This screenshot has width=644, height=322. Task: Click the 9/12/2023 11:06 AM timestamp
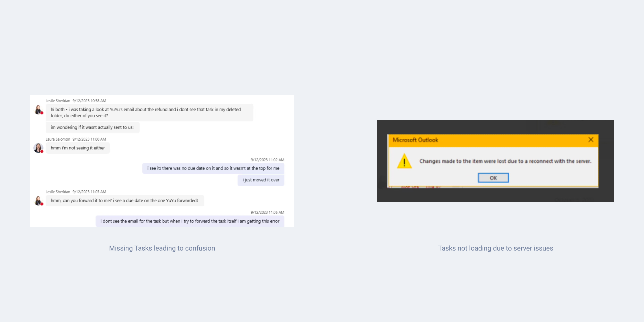click(x=267, y=212)
